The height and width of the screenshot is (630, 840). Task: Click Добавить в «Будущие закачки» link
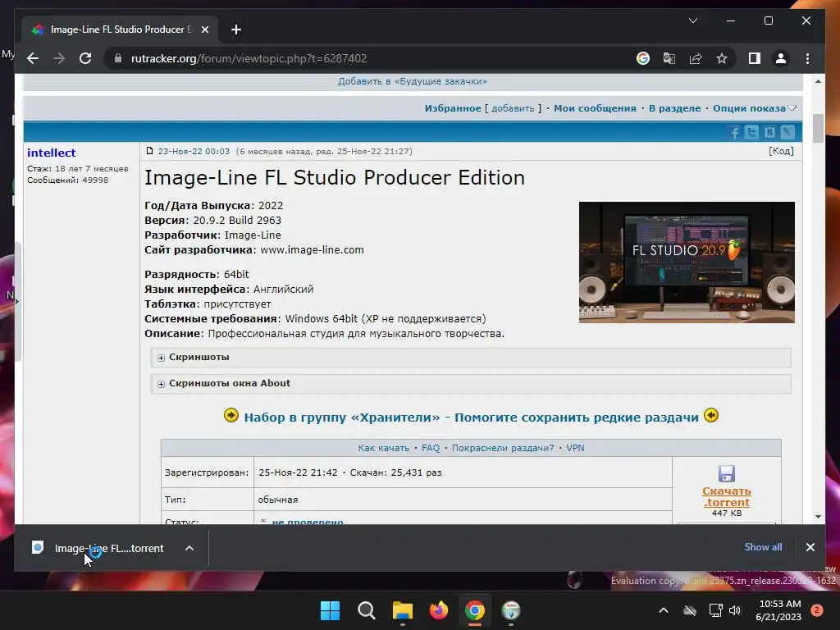click(413, 81)
